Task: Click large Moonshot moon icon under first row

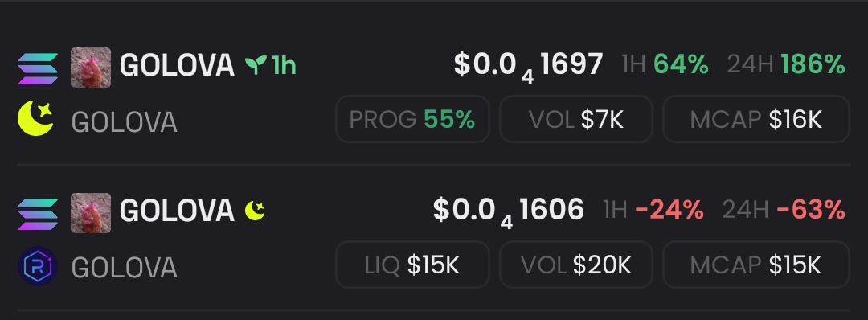Action: pos(35,118)
